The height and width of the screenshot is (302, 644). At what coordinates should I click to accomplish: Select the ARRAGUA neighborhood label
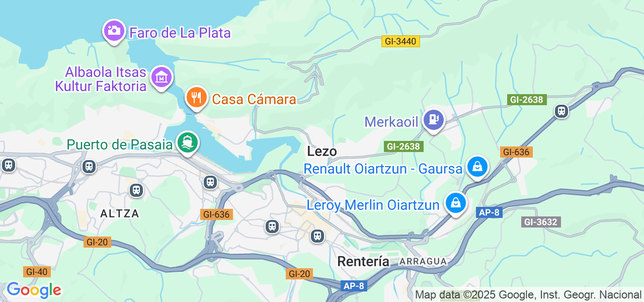point(423,262)
